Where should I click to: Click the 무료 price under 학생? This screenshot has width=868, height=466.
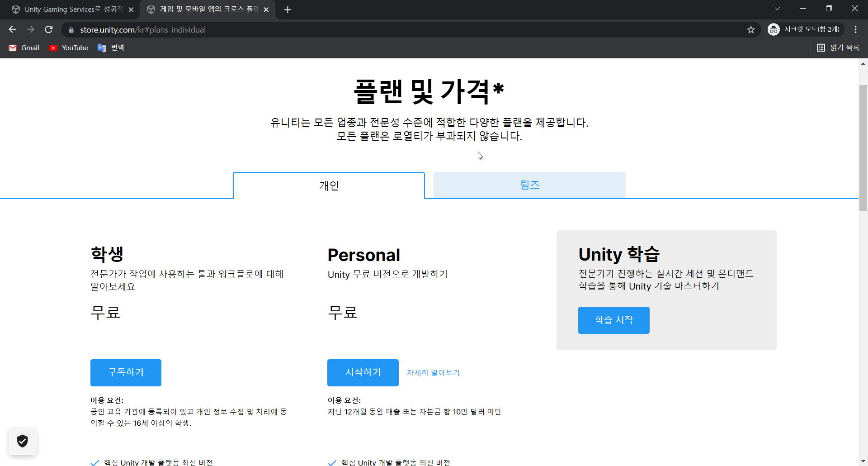pos(105,312)
